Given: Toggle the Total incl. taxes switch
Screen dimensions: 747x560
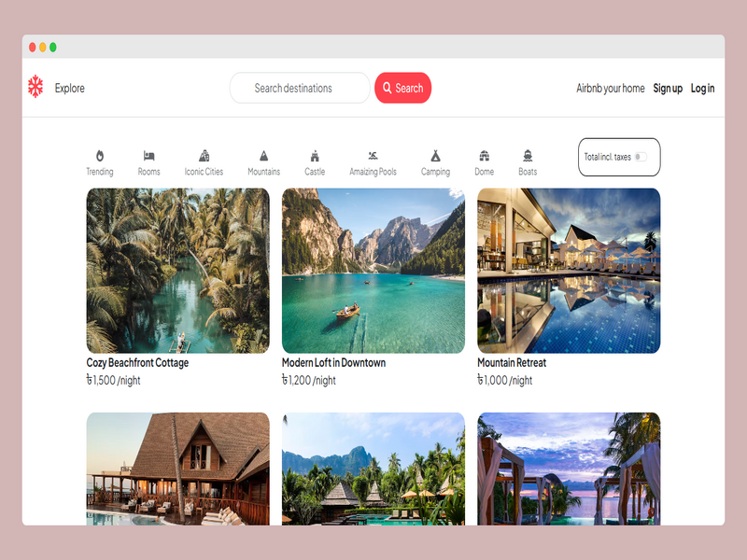Looking at the screenshot, I should coord(641,157).
